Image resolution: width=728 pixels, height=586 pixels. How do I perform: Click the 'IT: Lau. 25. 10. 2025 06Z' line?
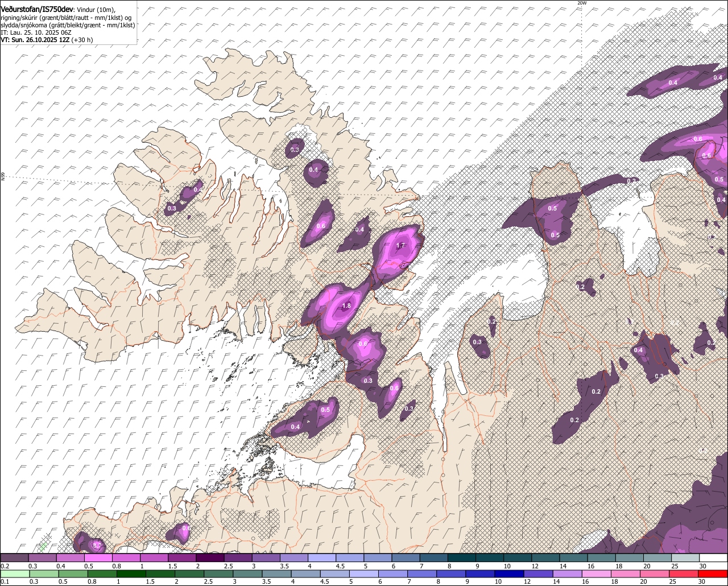[x=36, y=32]
